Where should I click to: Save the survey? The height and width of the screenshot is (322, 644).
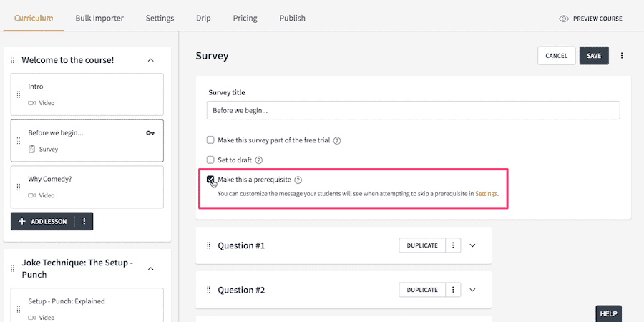pos(594,55)
